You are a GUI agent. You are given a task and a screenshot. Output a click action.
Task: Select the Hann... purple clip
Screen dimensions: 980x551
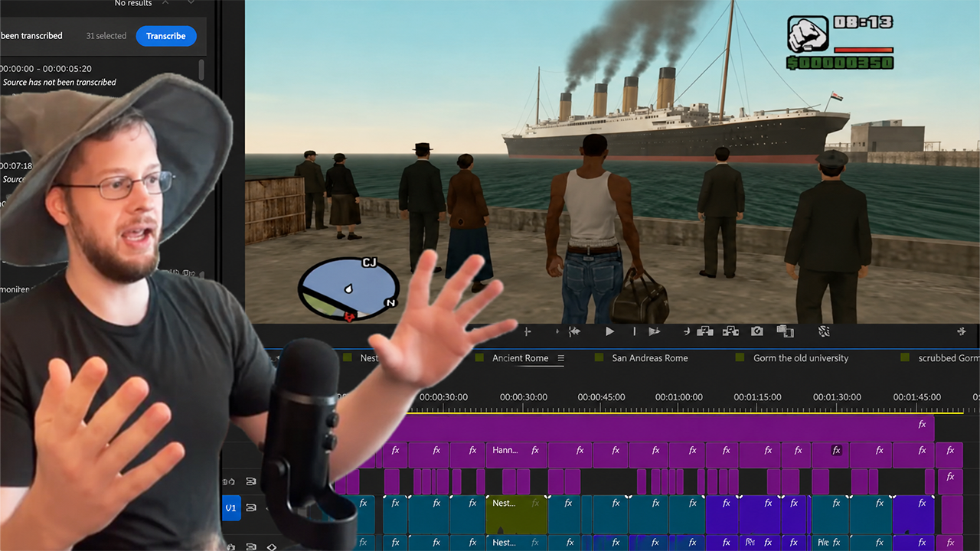tap(516, 455)
